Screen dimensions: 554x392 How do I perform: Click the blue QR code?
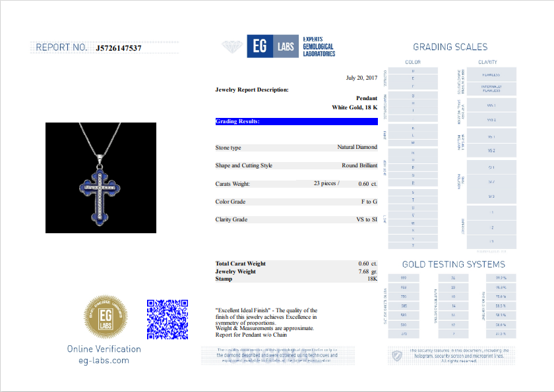coord(168,320)
